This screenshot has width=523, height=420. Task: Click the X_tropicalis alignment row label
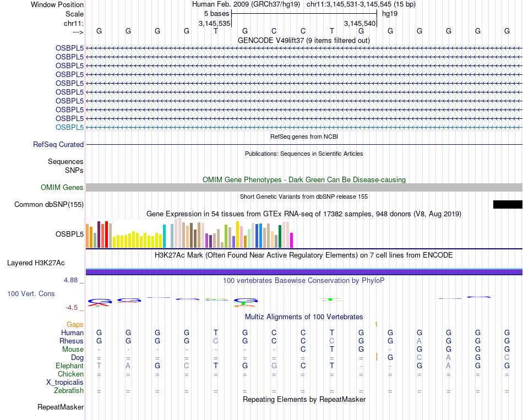65,383
